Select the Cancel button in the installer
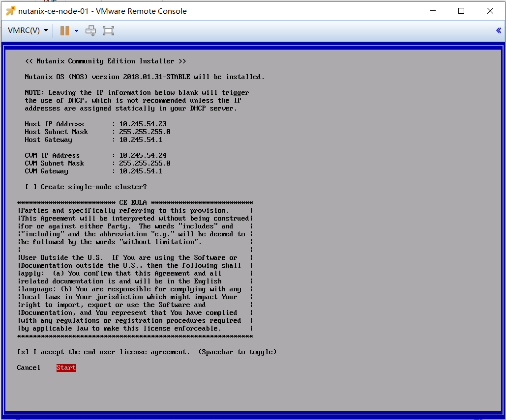 click(x=29, y=368)
